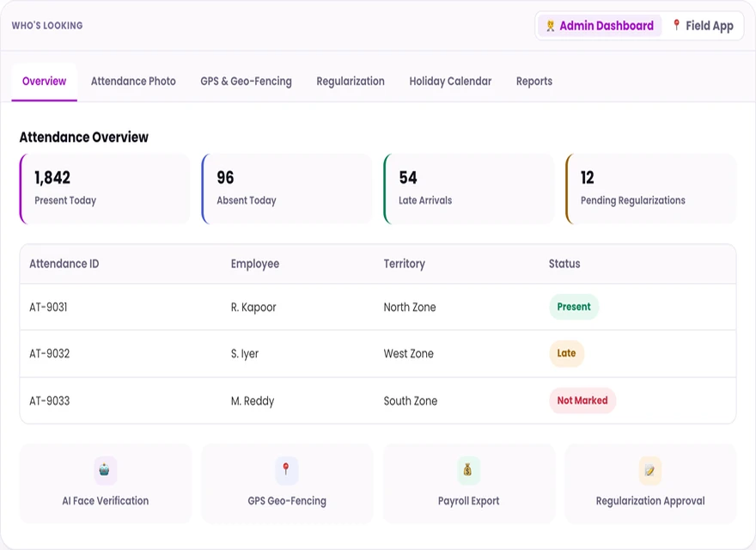
Task: Click the West Zone territory cell
Action: click(409, 354)
